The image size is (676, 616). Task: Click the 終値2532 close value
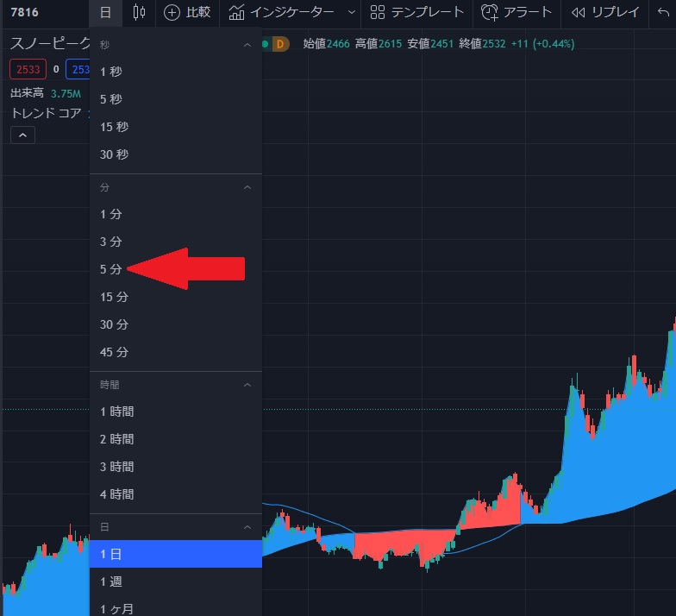click(482, 44)
